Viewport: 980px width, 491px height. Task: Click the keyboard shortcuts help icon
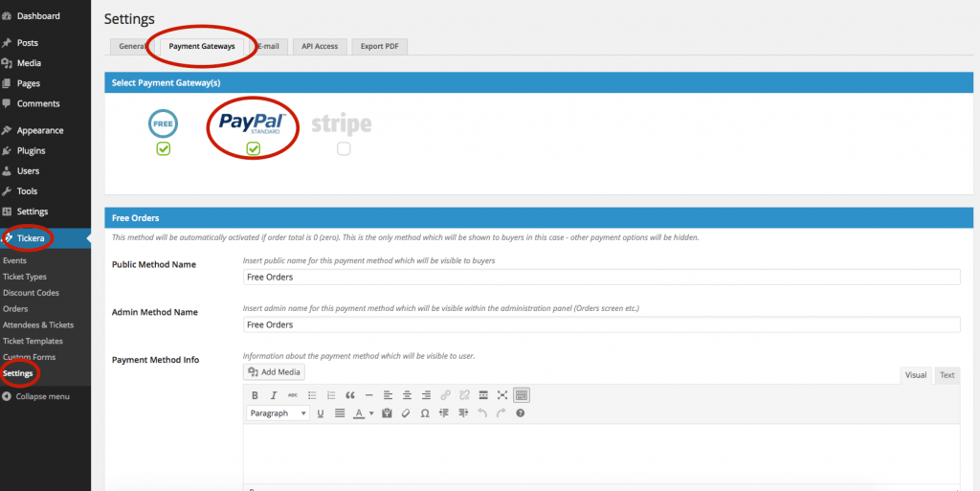tap(520, 413)
